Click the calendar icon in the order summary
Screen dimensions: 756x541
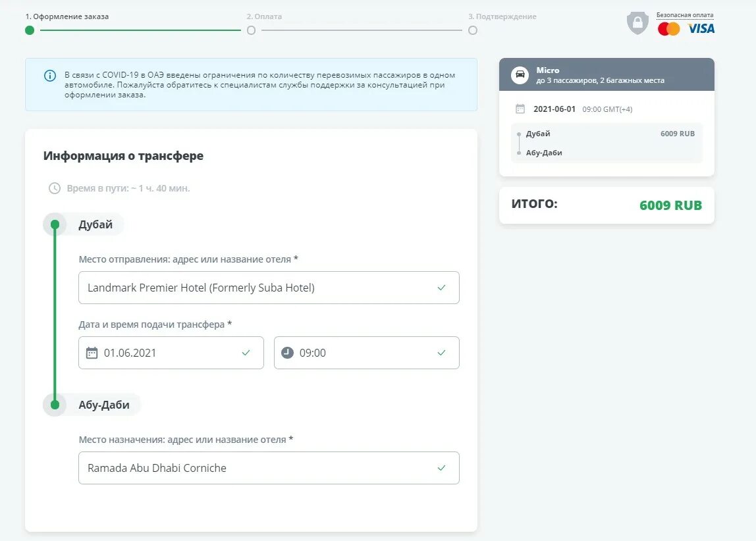click(x=520, y=109)
